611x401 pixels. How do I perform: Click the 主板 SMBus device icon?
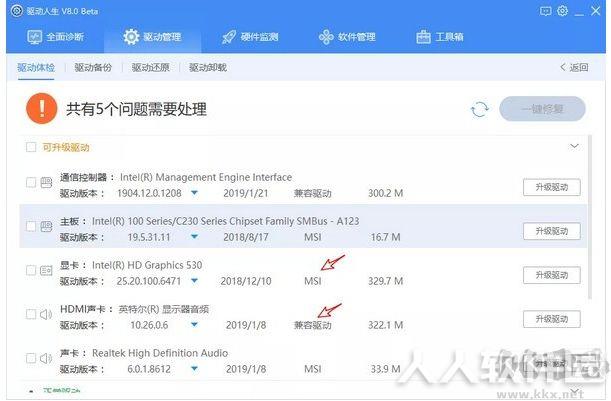(46, 226)
